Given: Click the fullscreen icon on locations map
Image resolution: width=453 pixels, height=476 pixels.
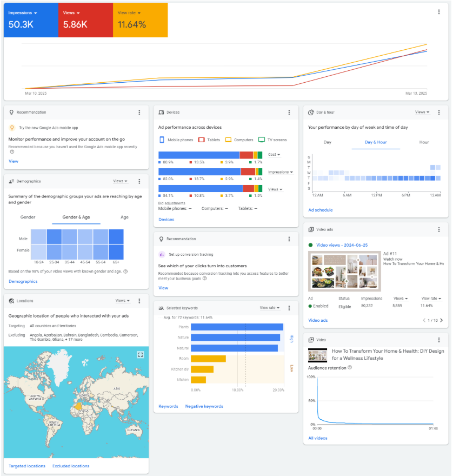Looking at the screenshot, I should click(141, 355).
